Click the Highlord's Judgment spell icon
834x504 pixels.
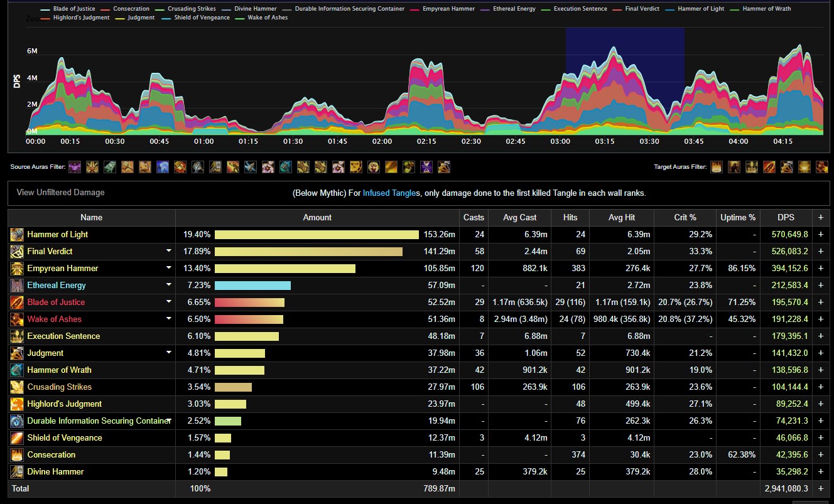[17, 404]
